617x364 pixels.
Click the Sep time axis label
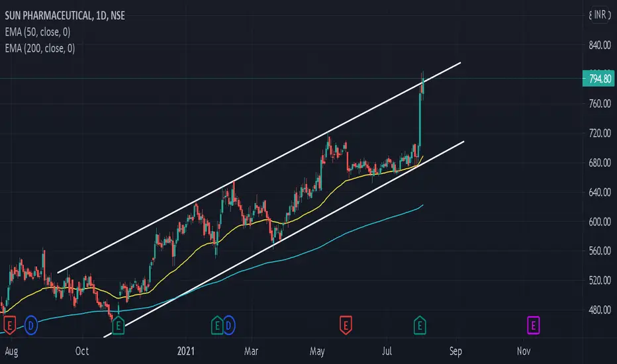click(455, 351)
